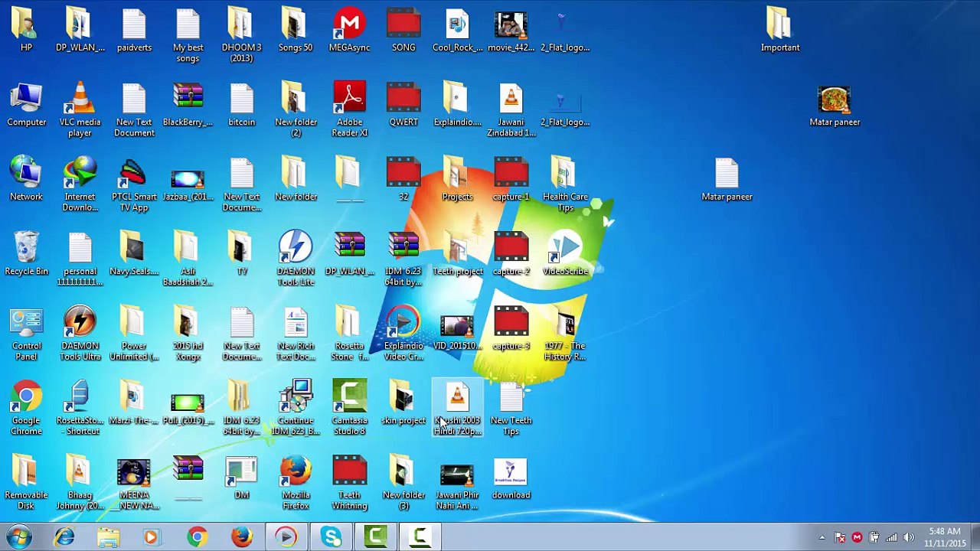Viewport: 980px width, 551px height.
Task: Select the Recycle Bin icon
Action: pyautogui.click(x=26, y=254)
